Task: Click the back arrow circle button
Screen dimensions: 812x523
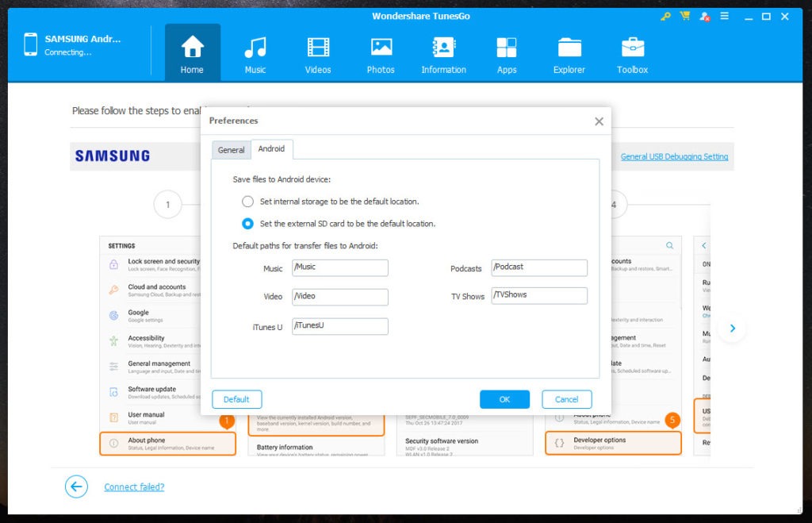Action: pos(76,486)
